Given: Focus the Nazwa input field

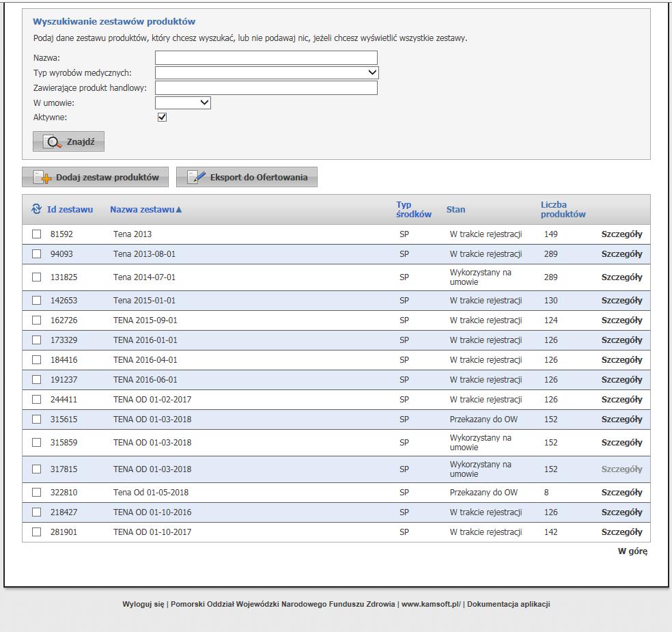Looking at the screenshot, I should [266, 57].
